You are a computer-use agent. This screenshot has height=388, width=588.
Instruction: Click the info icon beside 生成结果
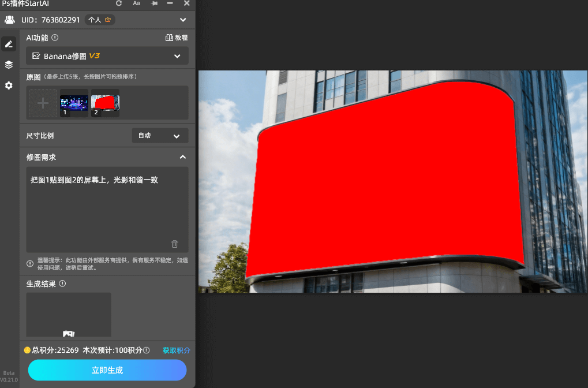pos(62,283)
